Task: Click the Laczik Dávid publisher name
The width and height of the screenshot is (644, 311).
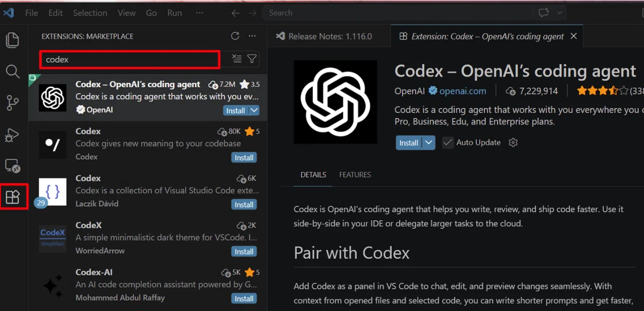Action: 97,204
